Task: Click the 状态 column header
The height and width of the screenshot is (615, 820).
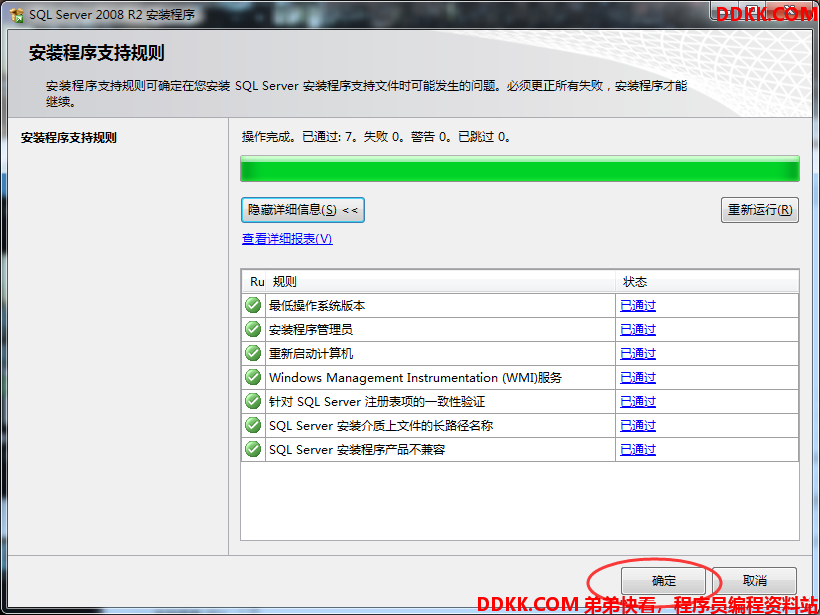Action: click(x=707, y=282)
